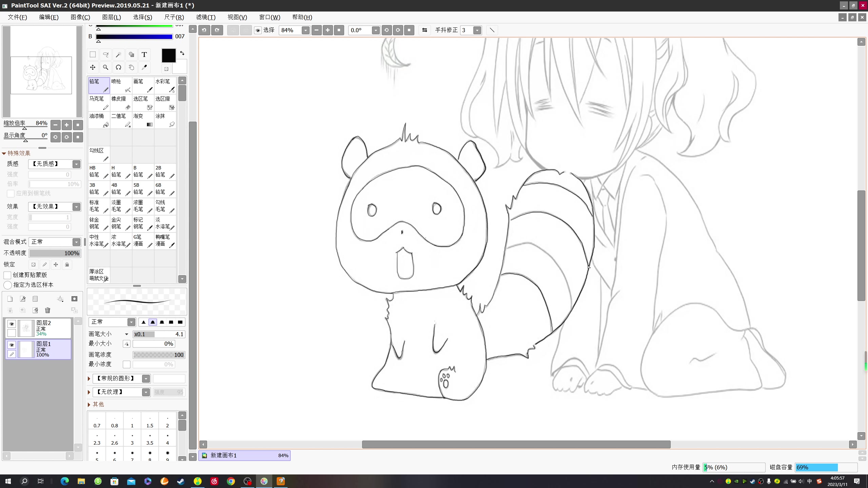Enable 指定为选区样本 radio option
This screenshot has width=868, height=488.
[x=7, y=285]
